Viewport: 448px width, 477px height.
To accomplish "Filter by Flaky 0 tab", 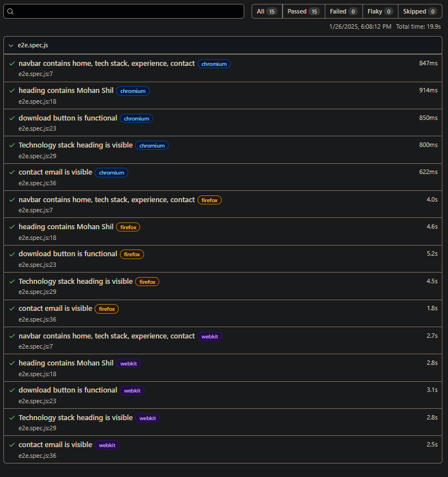I will (380, 12).
